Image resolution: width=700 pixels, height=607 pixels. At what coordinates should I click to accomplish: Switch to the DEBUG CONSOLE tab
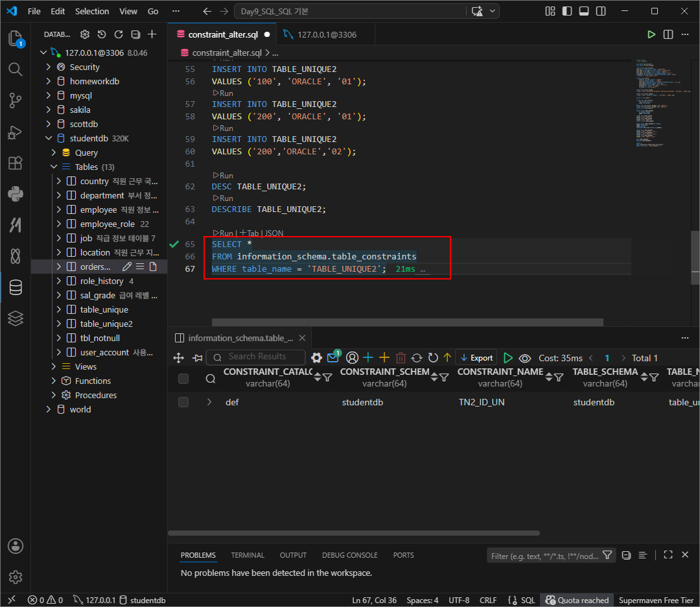[x=350, y=555]
